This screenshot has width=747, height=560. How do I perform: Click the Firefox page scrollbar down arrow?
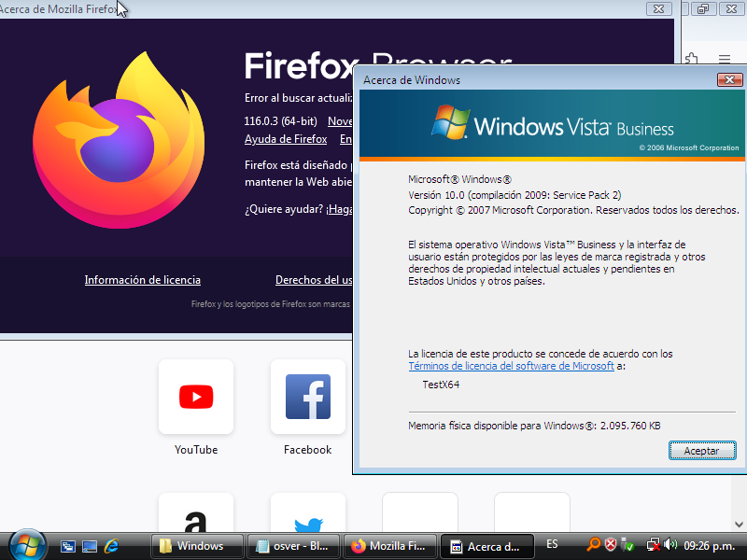coord(739,525)
